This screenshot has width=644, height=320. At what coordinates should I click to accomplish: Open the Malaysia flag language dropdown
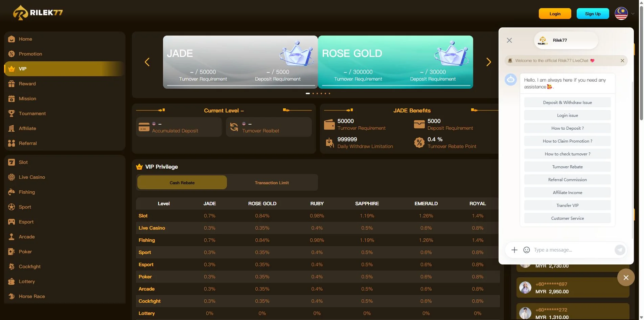click(x=624, y=14)
